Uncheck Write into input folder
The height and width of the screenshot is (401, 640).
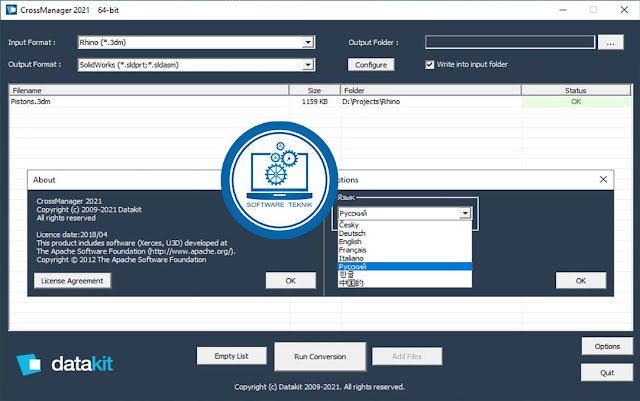[x=429, y=65]
